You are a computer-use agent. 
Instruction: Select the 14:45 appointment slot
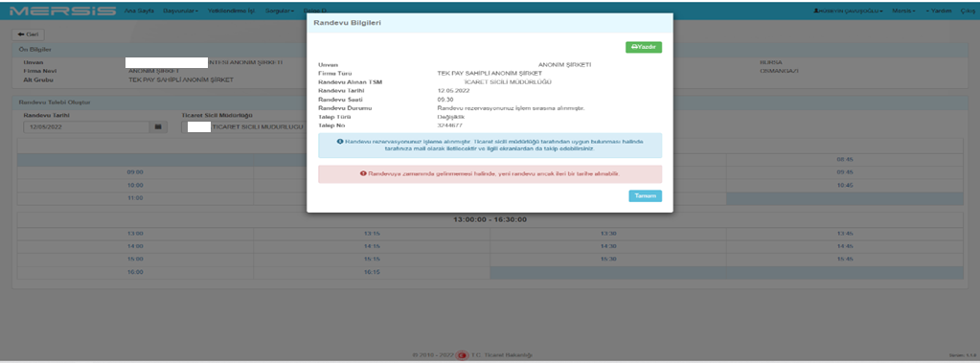coord(845,247)
